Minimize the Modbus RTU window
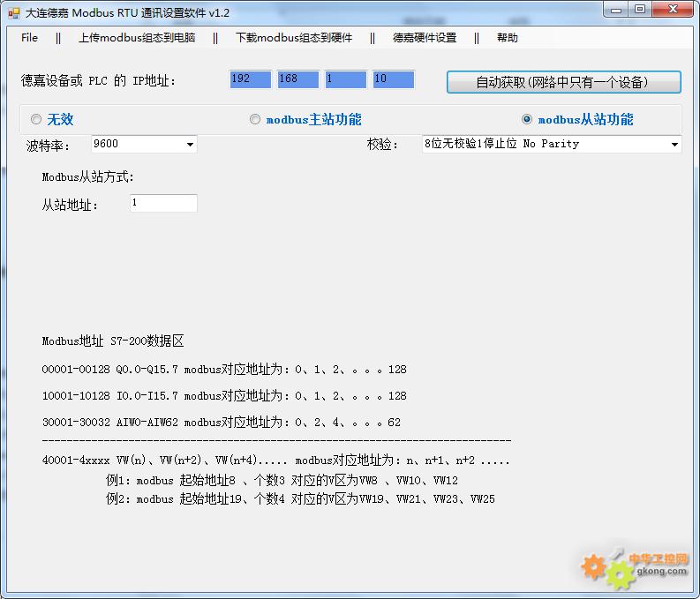The image size is (700, 599). (x=616, y=10)
